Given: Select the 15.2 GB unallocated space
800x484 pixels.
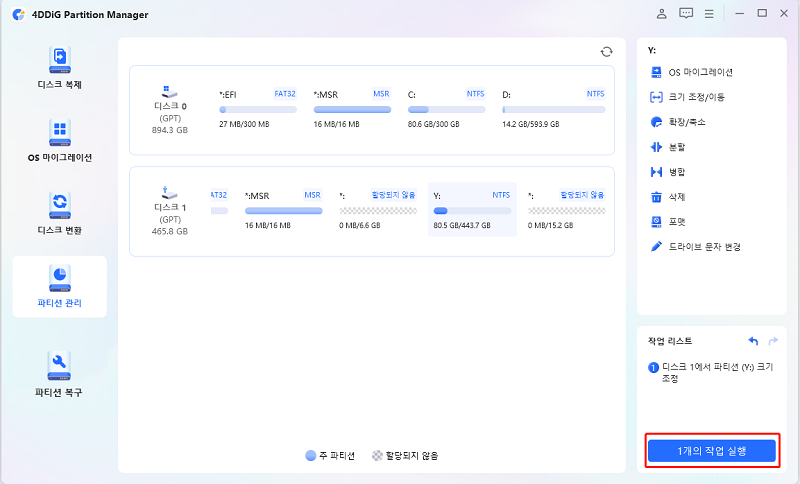Looking at the screenshot, I should tap(566, 210).
